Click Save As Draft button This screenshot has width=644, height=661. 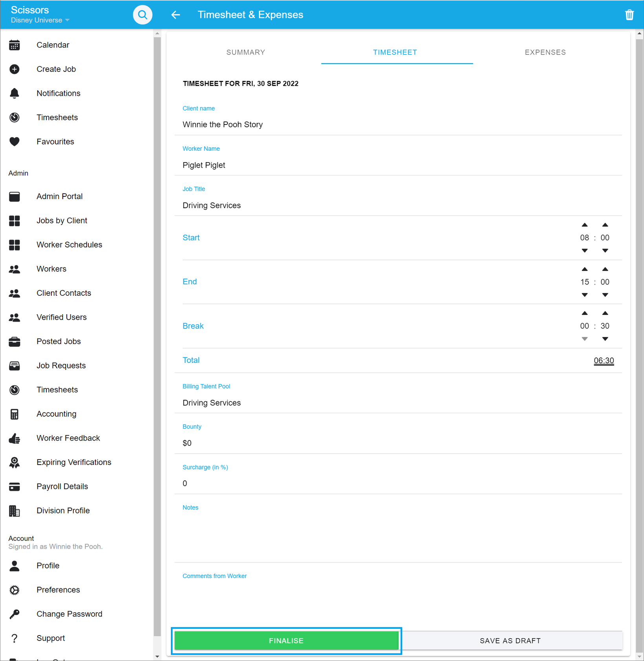click(510, 641)
